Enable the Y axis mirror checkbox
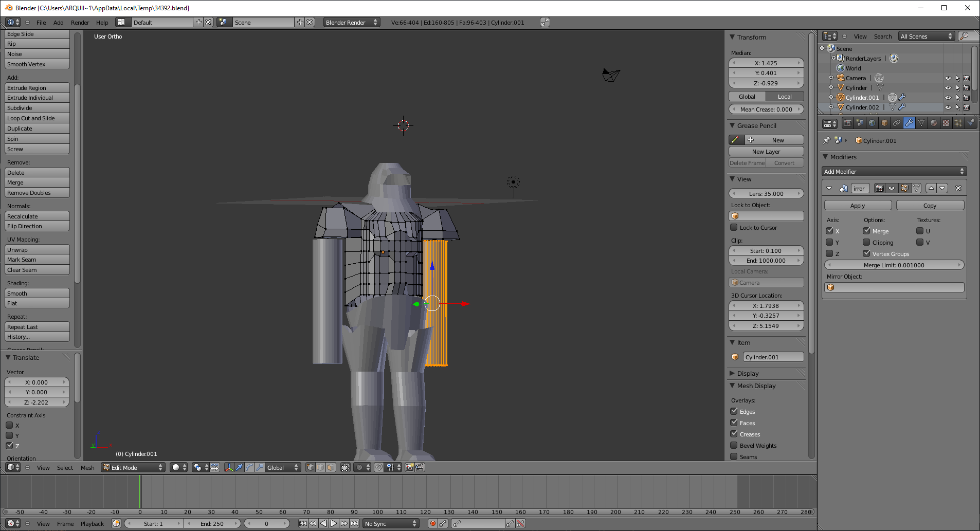980x531 pixels. tap(829, 243)
